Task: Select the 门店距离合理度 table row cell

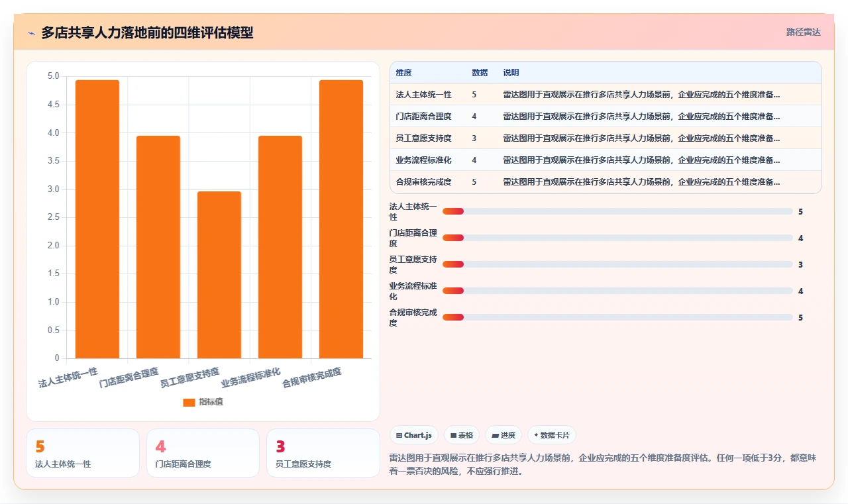Action: 424,116
